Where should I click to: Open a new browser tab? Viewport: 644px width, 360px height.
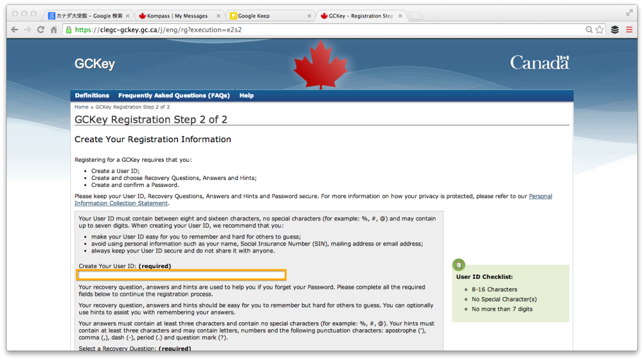[x=415, y=16]
